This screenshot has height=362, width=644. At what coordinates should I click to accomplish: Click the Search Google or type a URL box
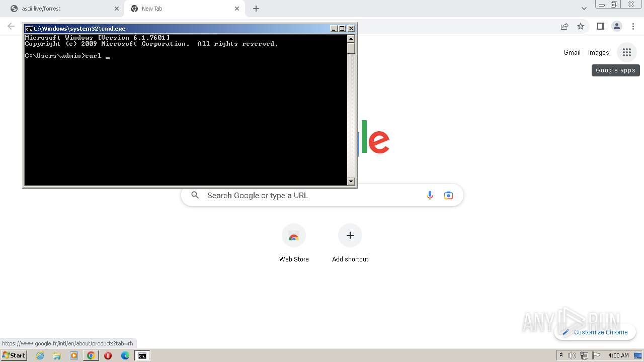click(x=322, y=196)
